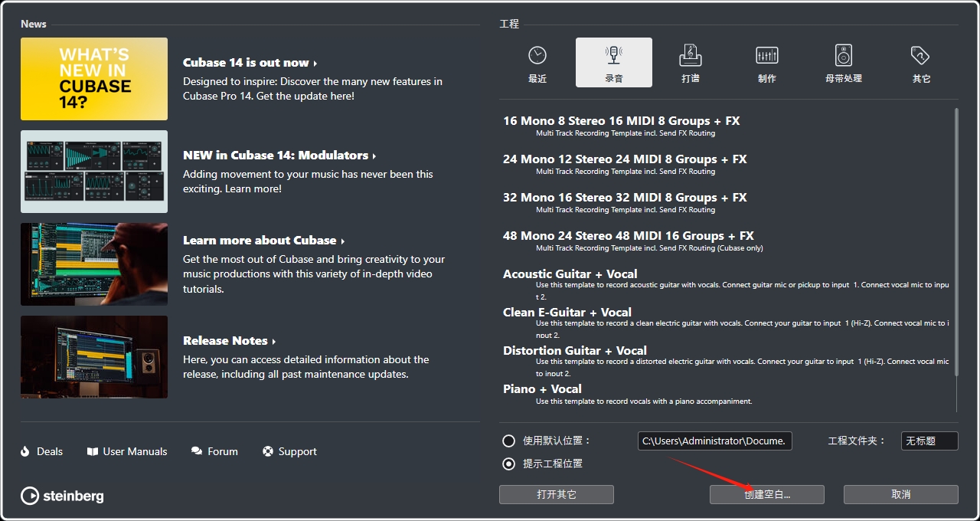980x521 pixels.
Task: Click the 工程文件夹 name field
Action: tap(929, 441)
